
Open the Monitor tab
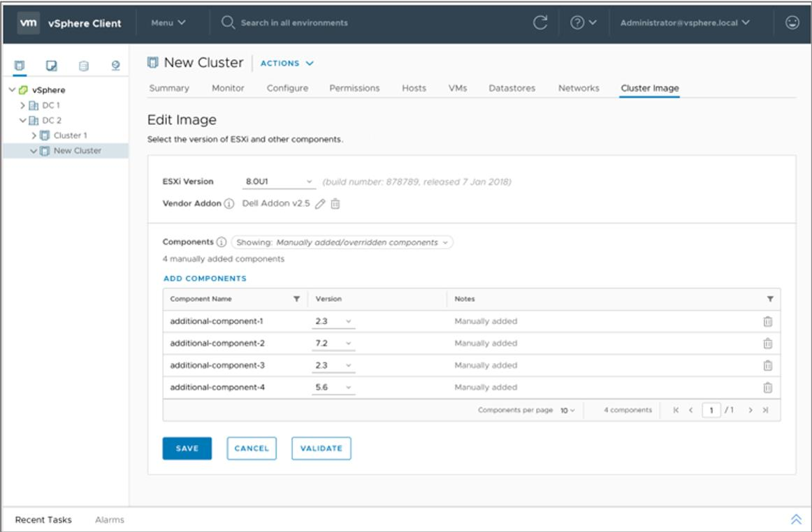(x=228, y=89)
